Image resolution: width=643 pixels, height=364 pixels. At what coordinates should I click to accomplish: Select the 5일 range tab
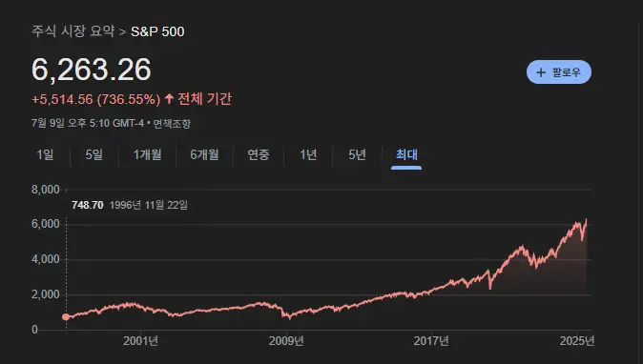(x=93, y=154)
